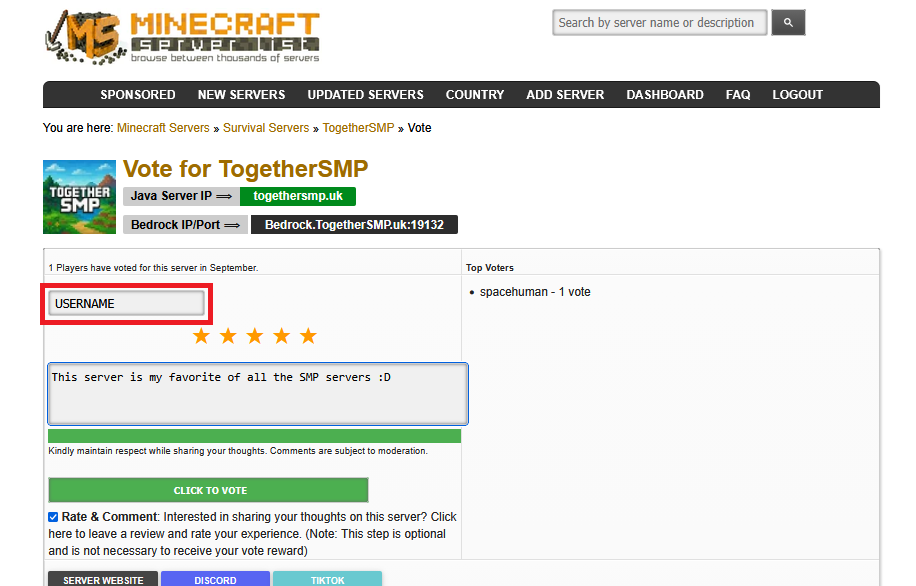
Task: Open the Discord button
Action: click(x=216, y=579)
